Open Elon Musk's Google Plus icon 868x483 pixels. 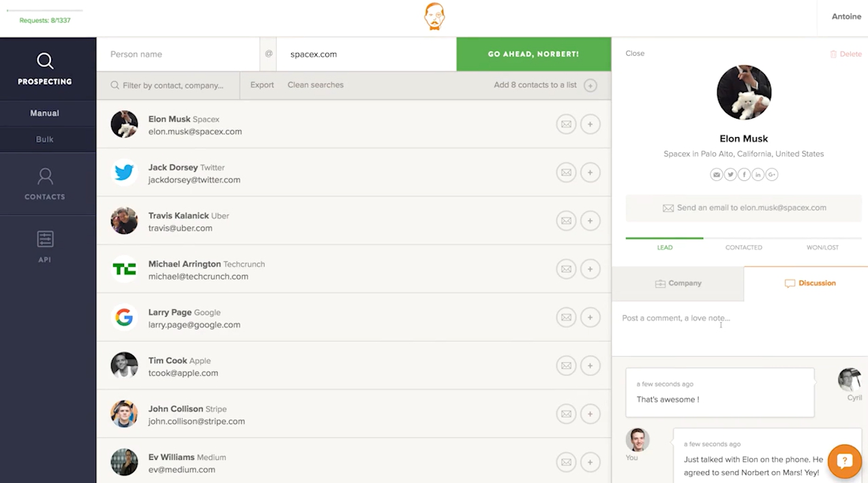pos(772,175)
